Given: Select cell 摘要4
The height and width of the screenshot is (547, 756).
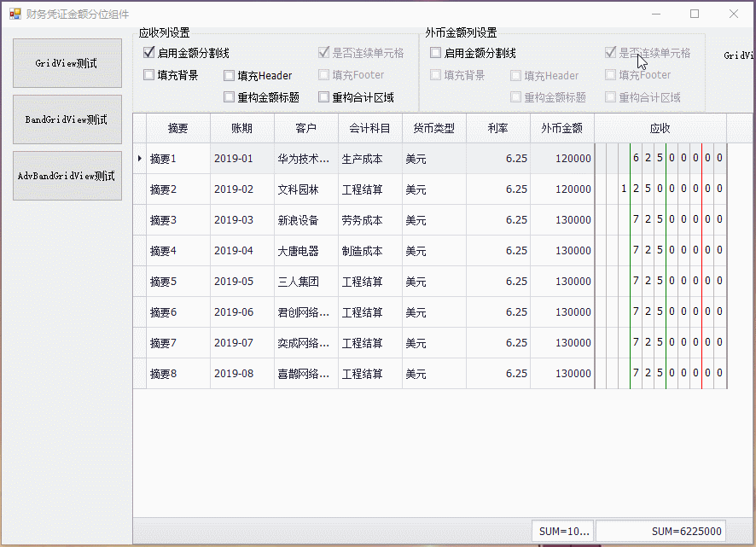Looking at the screenshot, I should tap(178, 251).
